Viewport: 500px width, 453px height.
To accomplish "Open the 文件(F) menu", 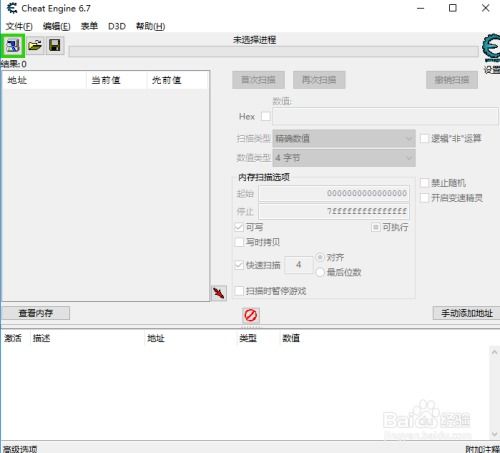I will 19,26.
